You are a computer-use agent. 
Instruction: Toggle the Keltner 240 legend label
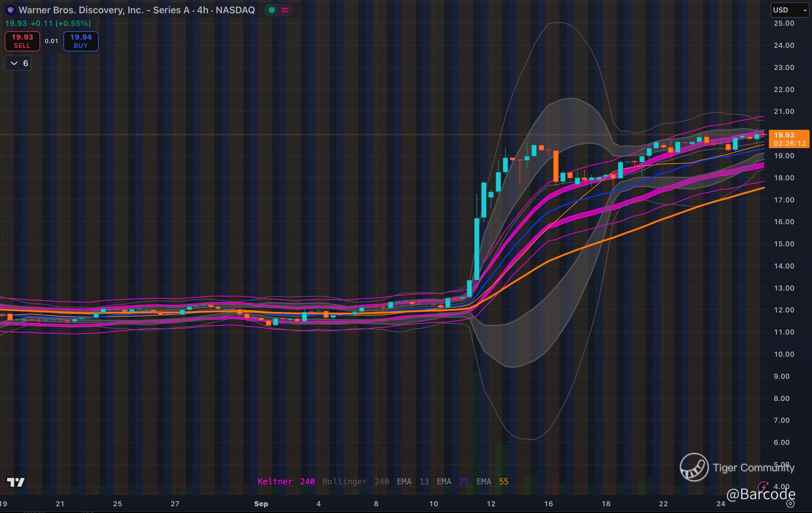click(286, 481)
